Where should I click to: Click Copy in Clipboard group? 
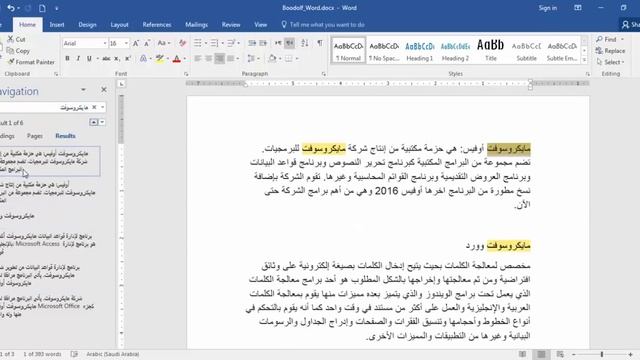19,51
